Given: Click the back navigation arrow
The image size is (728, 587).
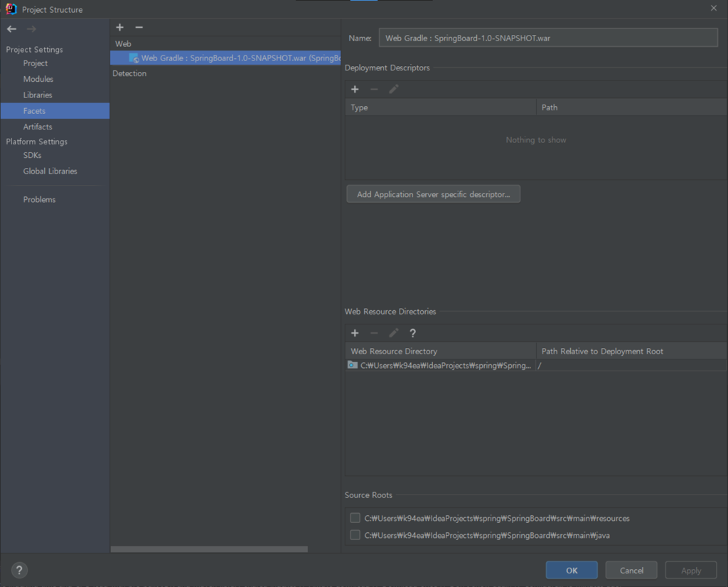Looking at the screenshot, I should [11, 28].
